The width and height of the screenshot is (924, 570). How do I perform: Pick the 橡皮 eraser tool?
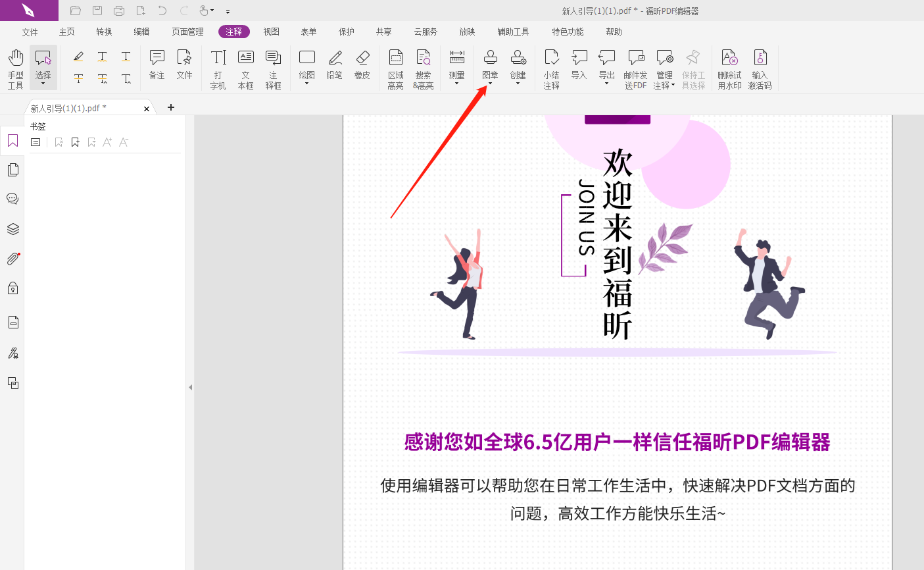[362, 64]
